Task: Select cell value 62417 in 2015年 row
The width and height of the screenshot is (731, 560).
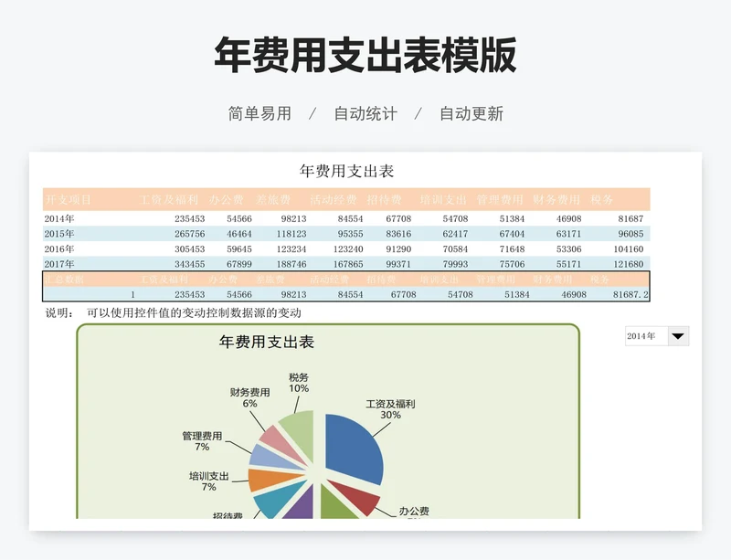Action: pos(455,234)
